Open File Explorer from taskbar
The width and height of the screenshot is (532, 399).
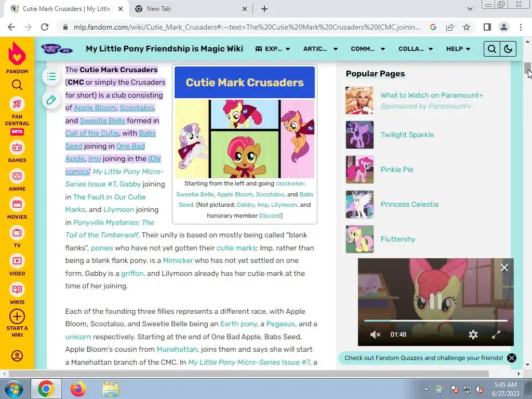click(111, 390)
